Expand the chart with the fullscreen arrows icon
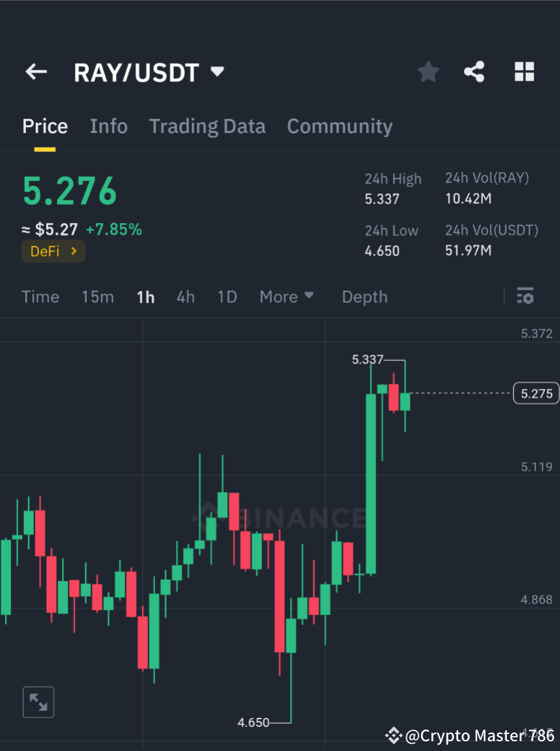560x751 pixels. tap(38, 702)
